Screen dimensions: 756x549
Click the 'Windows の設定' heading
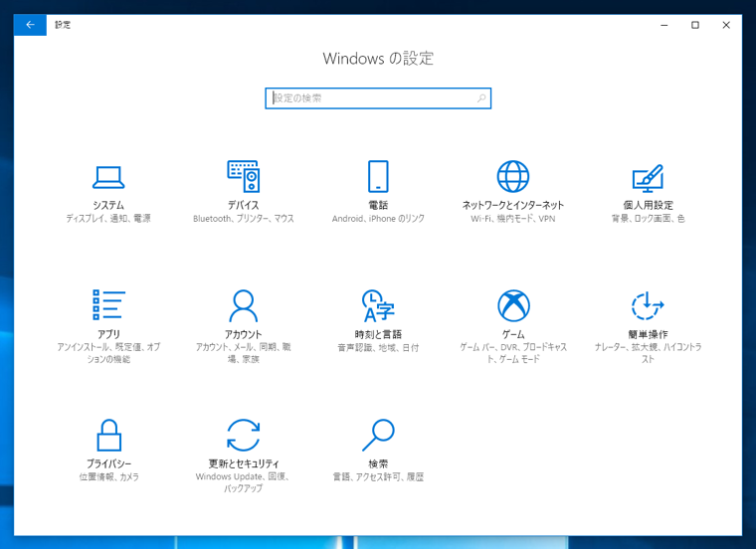378,59
